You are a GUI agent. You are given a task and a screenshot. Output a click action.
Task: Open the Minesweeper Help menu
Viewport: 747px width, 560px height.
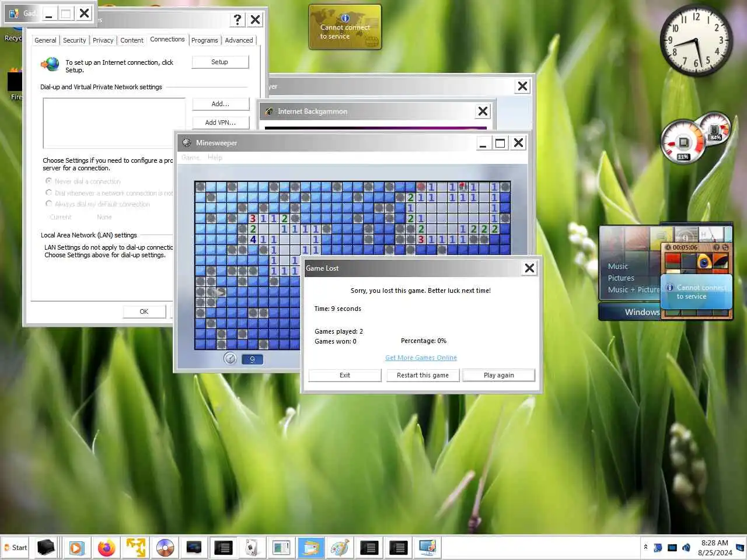click(x=215, y=157)
